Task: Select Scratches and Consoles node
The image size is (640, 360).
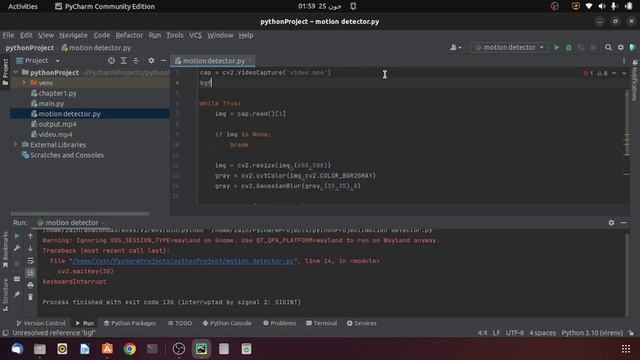Action: click(x=67, y=155)
